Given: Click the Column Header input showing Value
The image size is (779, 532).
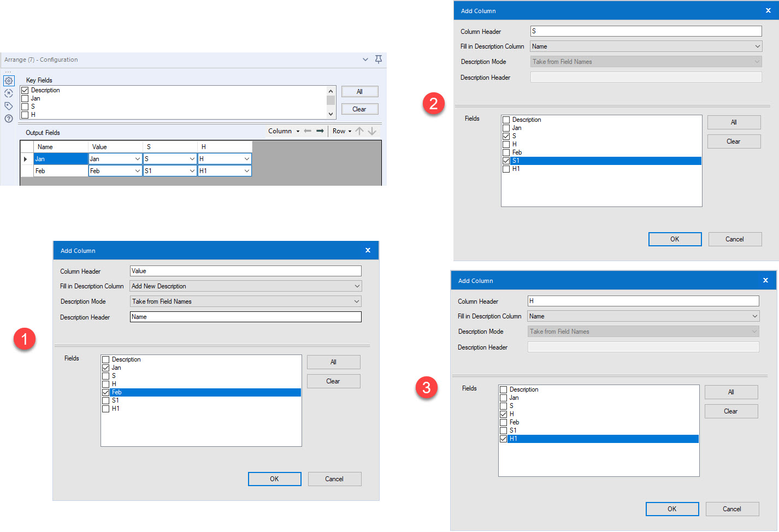Looking at the screenshot, I should (x=245, y=270).
